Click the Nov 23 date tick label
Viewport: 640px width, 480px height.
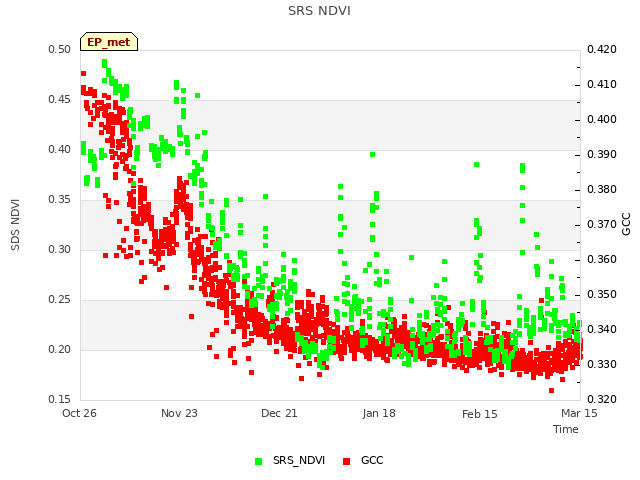coord(179,413)
